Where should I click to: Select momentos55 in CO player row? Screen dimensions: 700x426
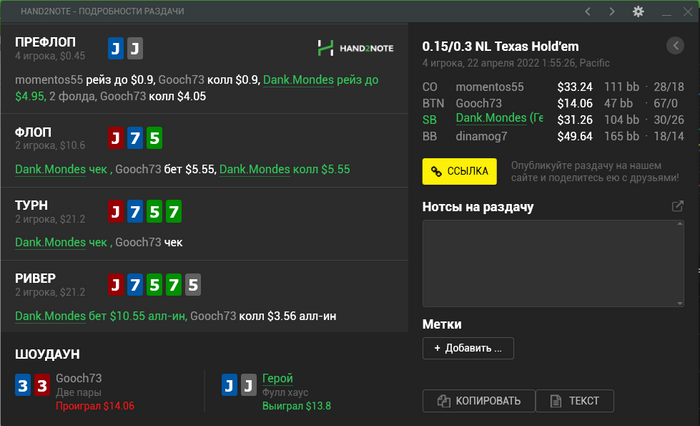(x=490, y=87)
